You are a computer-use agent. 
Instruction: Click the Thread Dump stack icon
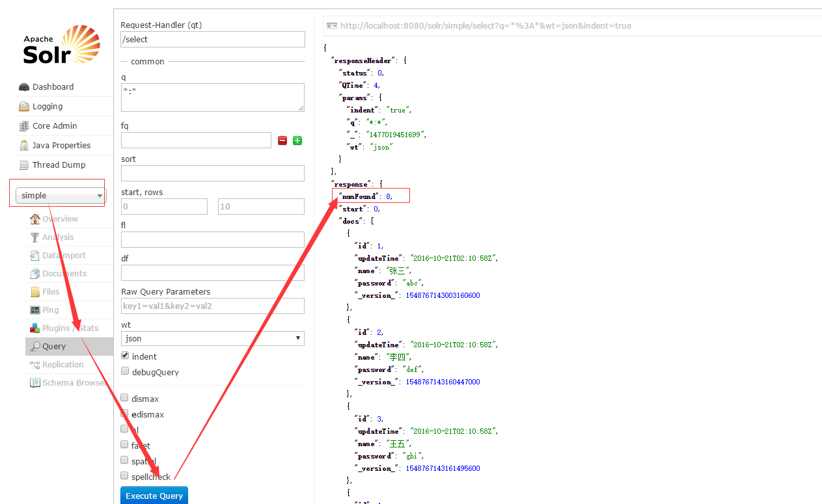[24, 165]
